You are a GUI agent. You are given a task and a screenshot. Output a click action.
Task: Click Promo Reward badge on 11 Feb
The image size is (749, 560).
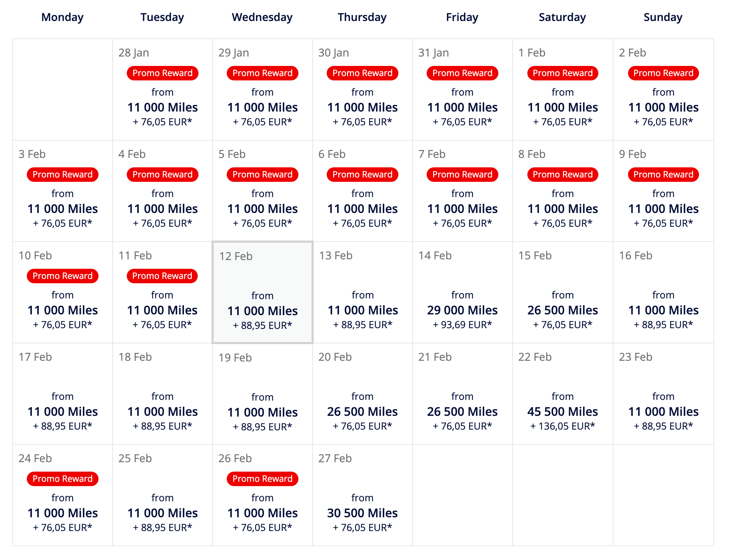pyautogui.click(x=162, y=276)
